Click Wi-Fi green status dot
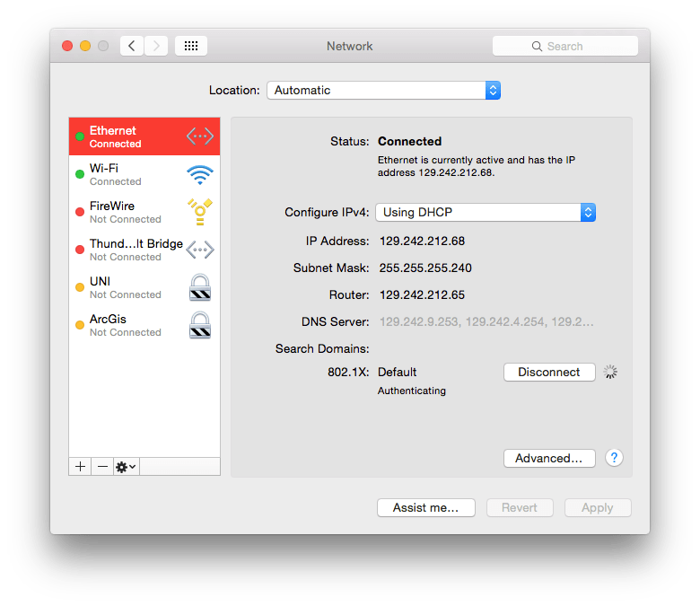This screenshot has height=606, width=700. 80,174
